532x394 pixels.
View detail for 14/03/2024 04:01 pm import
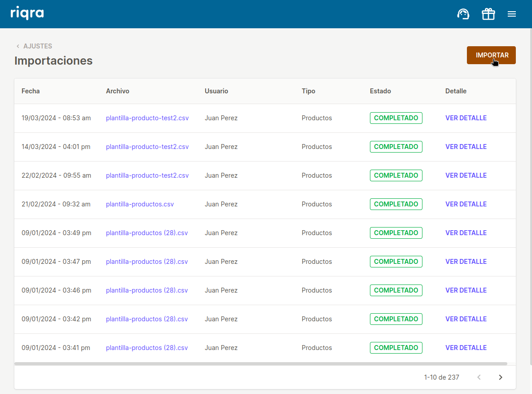466,147
